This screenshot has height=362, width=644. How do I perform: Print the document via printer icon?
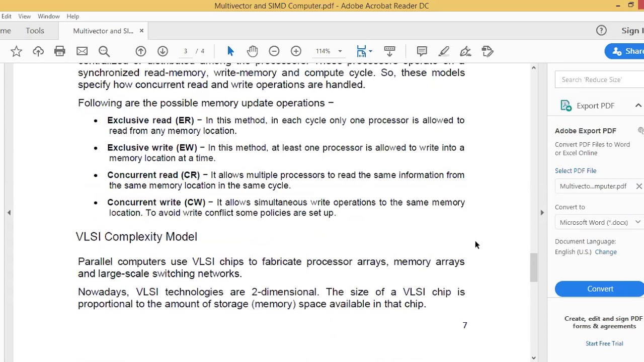[60, 51]
